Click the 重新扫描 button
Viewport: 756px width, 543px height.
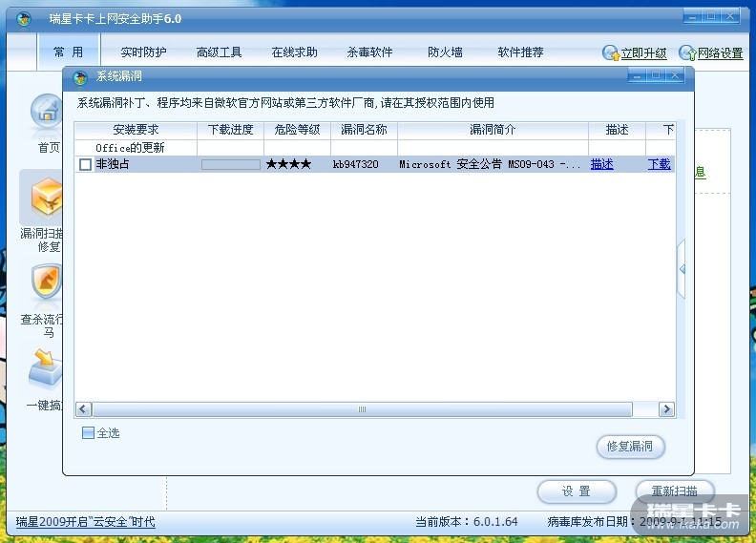(675, 491)
